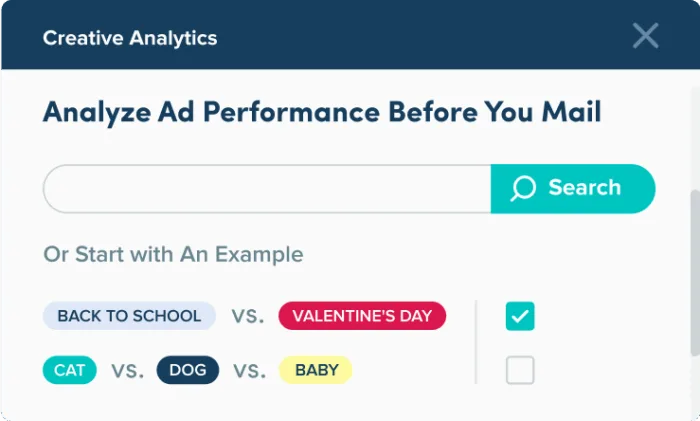Close the Creative Analytics dialog
700x421 pixels.
click(645, 37)
